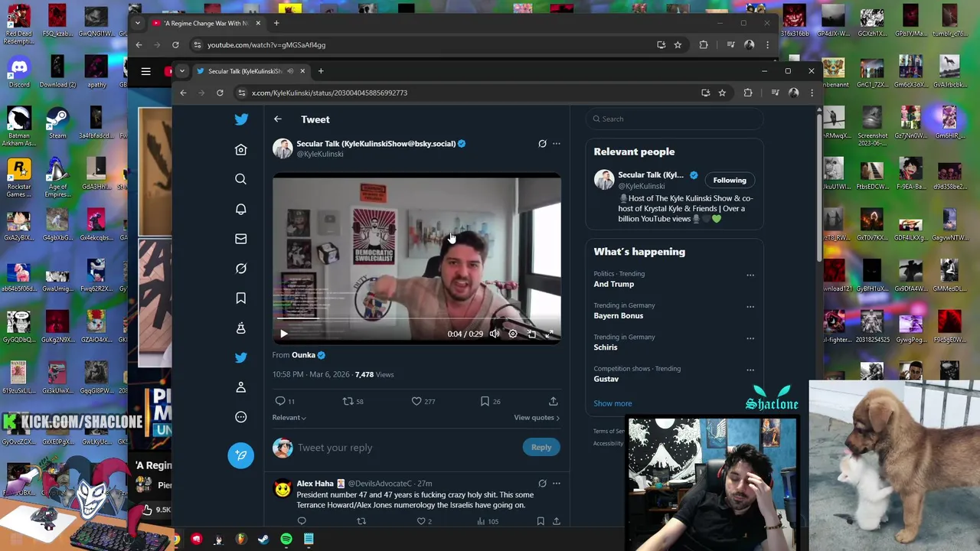Open Ounka source account link
Image resolution: width=980 pixels, height=551 pixels.
pos(304,355)
